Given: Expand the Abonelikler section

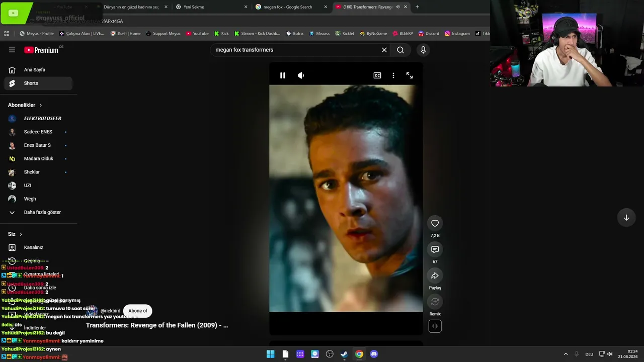Looking at the screenshot, I should pos(25,105).
